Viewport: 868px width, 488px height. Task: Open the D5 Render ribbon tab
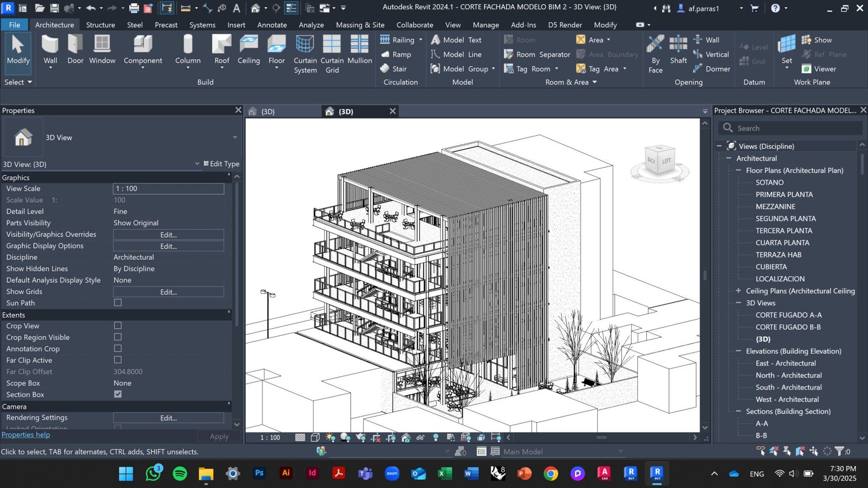pyautogui.click(x=565, y=25)
